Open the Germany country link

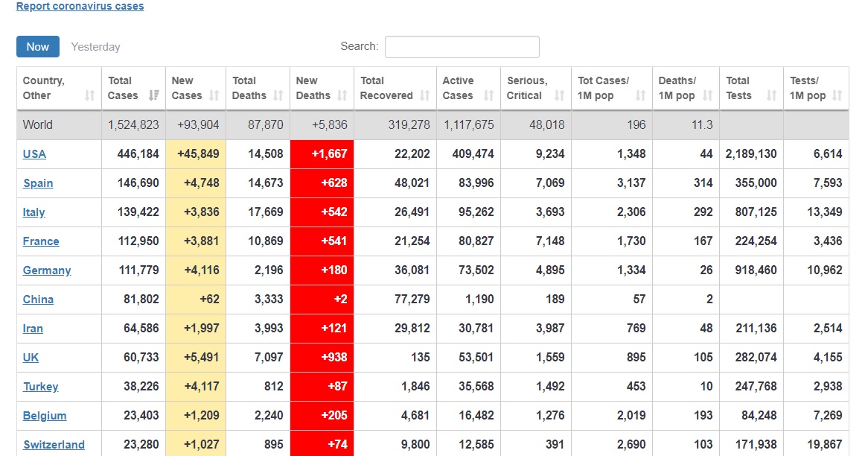(47, 270)
